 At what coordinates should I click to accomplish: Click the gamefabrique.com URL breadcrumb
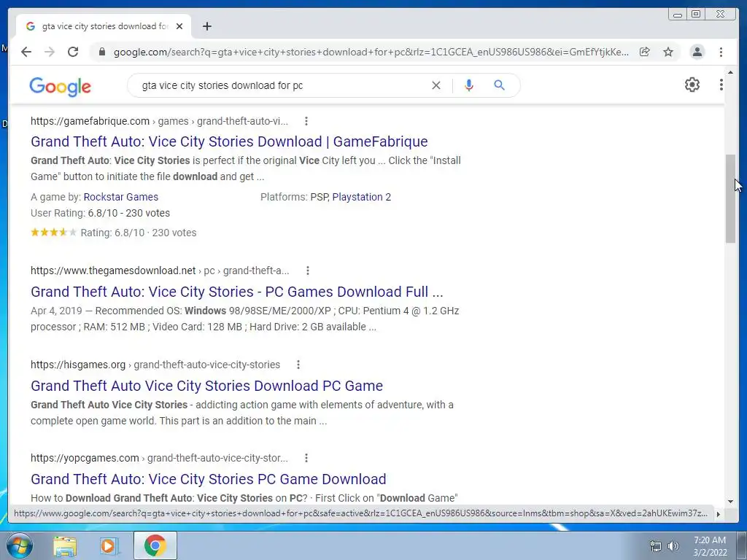point(159,122)
